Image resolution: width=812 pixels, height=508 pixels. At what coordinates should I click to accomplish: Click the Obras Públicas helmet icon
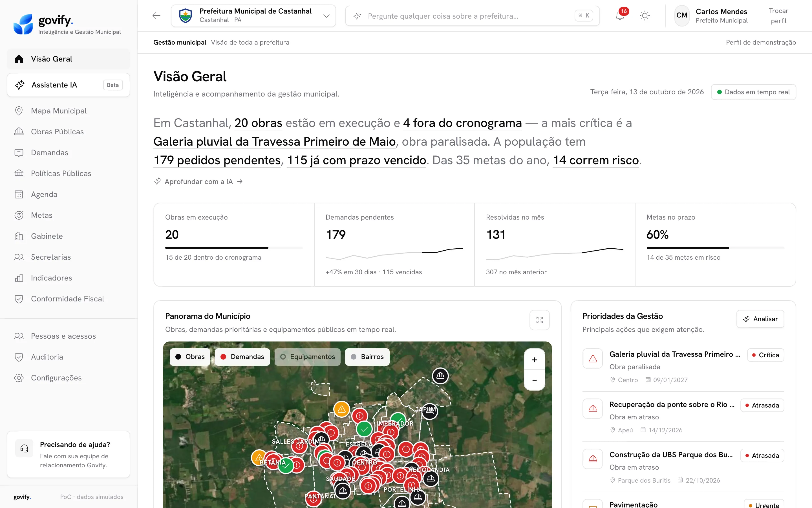pos(19,132)
